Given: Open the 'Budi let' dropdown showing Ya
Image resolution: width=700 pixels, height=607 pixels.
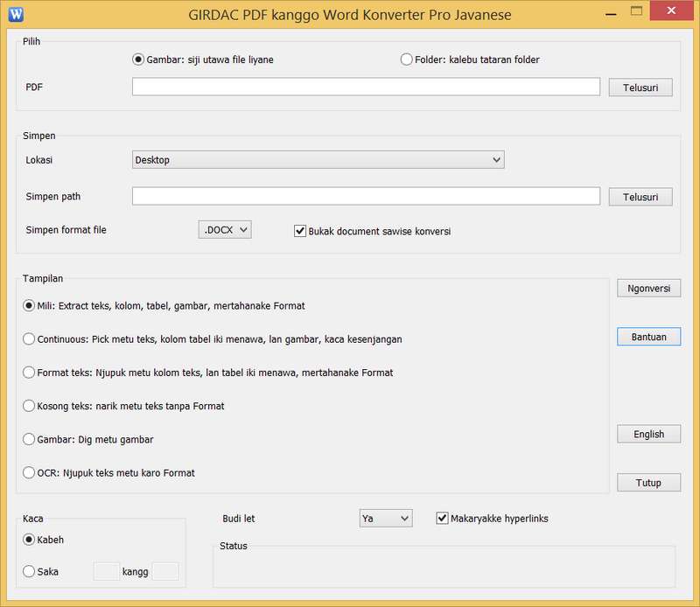Looking at the screenshot, I should 386,519.
